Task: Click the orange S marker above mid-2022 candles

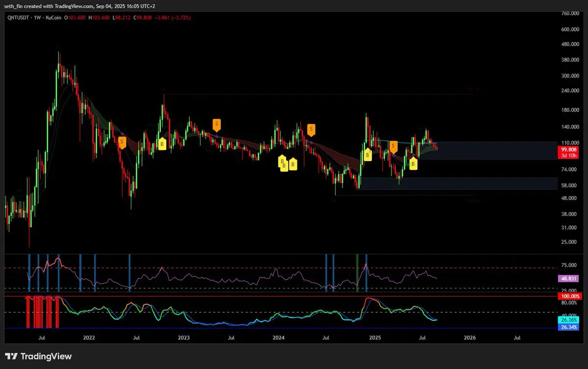Action: click(x=122, y=142)
